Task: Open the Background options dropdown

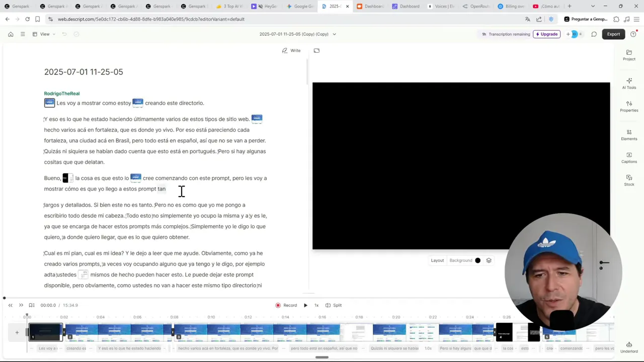Action: pos(461,260)
